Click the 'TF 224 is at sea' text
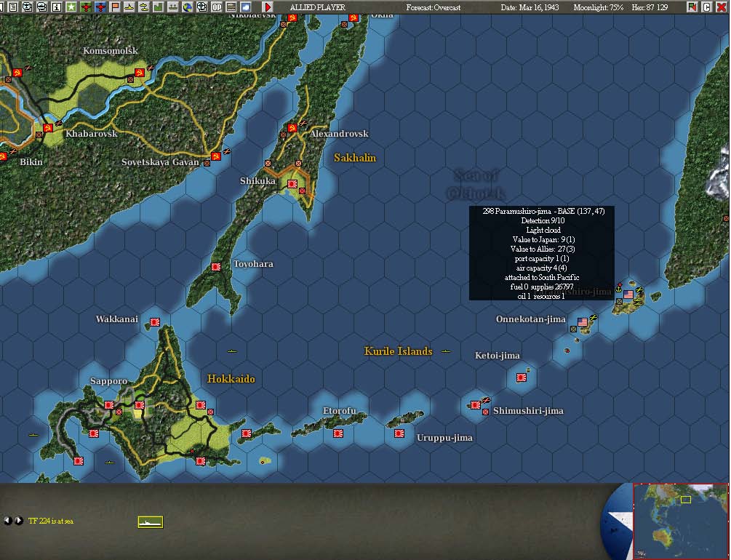Viewport: 731px width, 560px height. coord(51,521)
